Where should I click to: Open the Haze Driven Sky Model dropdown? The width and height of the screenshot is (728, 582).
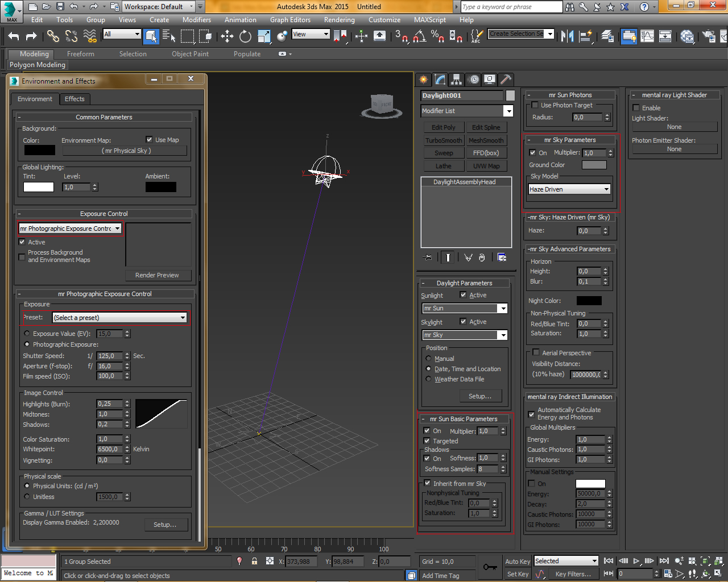569,189
